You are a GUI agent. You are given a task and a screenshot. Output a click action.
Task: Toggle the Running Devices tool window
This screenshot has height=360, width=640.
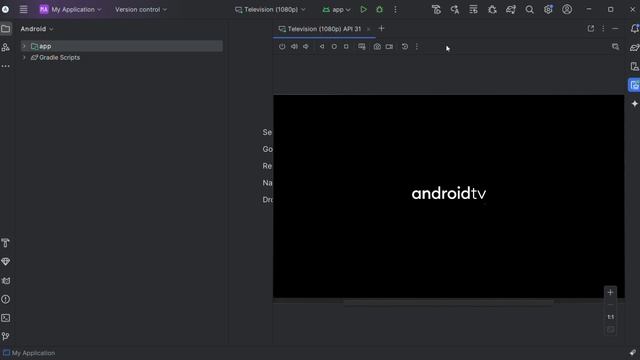[634, 85]
